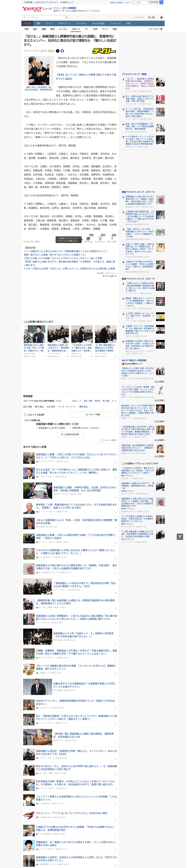Viewport: 186px width, 868px height.
Task: Open the みんなの意見 navigation tab
Action: 99,24
